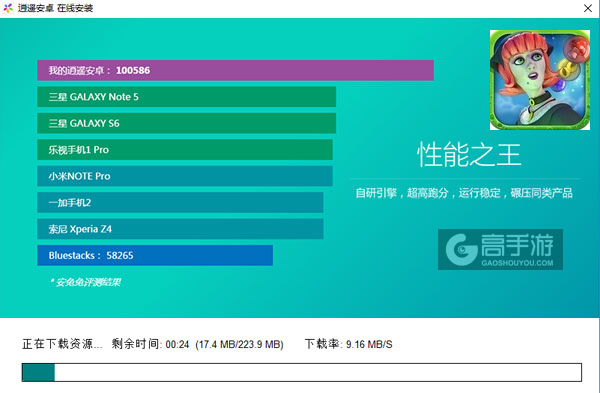The image size is (600, 393).
Task: Click the purple 100586 score bar
Action: click(235, 70)
